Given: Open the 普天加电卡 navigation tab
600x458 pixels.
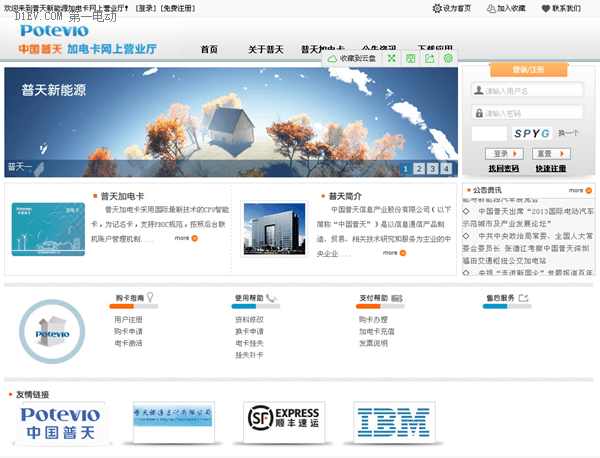Looking at the screenshot, I should tap(323, 49).
